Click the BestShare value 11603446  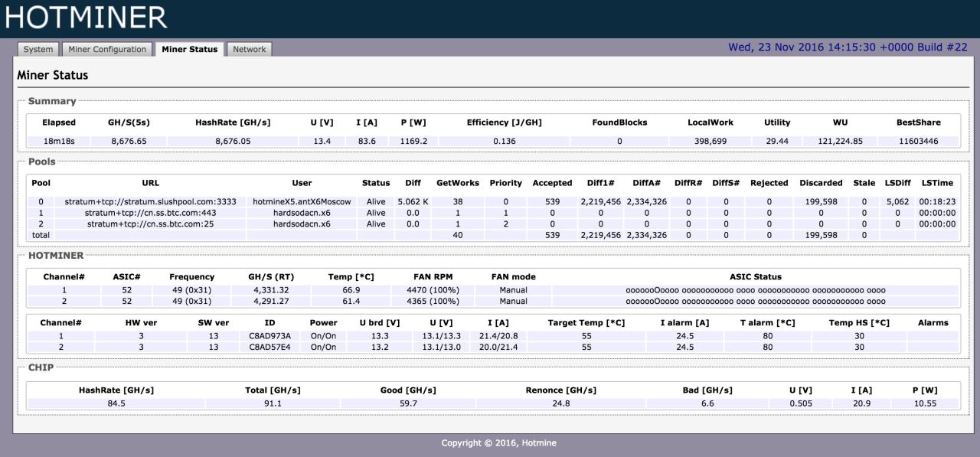coord(918,141)
